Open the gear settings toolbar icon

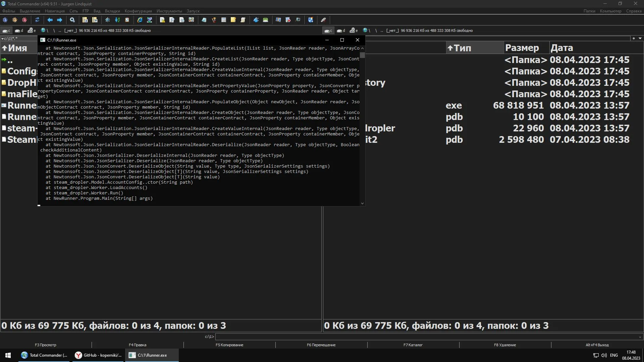click(72, 20)
